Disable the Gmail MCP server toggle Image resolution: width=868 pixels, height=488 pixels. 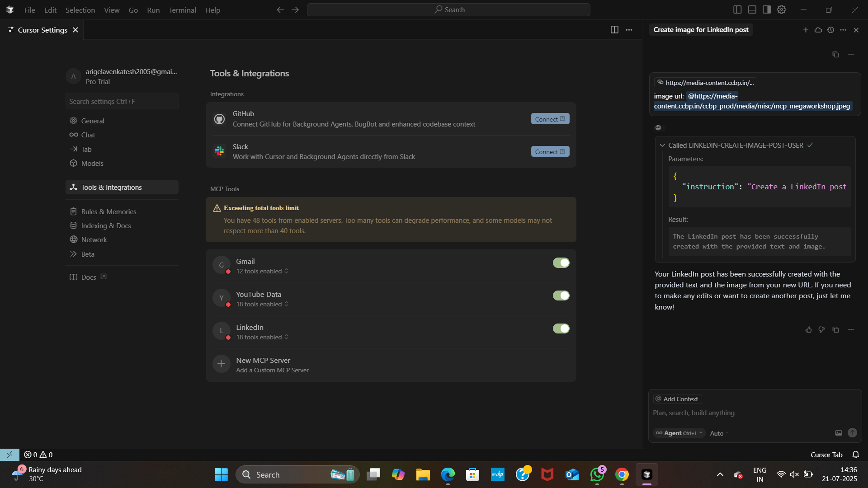click(x=561, y=263)
